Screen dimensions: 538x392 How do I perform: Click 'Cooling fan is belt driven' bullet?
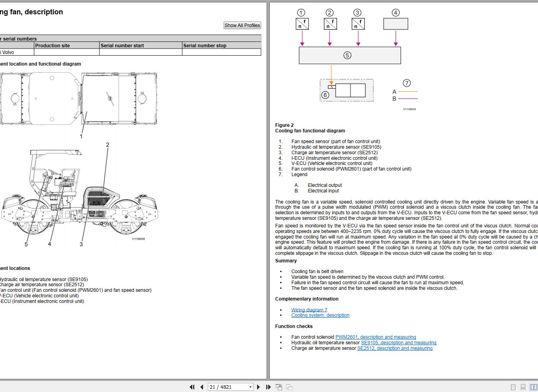click(317, 272)
